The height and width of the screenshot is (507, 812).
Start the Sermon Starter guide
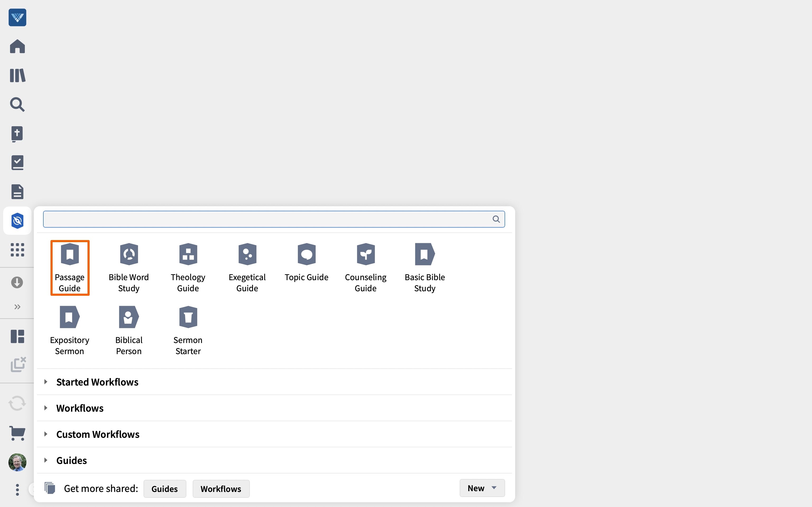click(x=188, y=330)
